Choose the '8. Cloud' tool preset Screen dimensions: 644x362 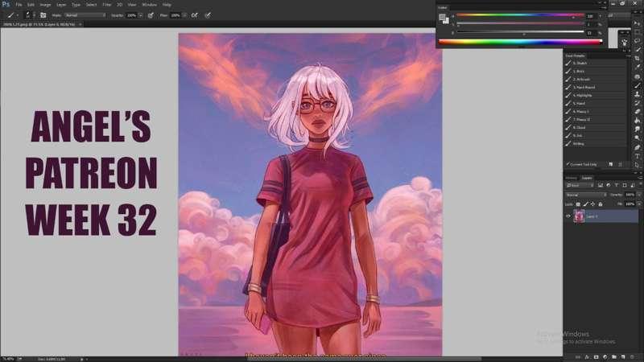coord(596,128)
